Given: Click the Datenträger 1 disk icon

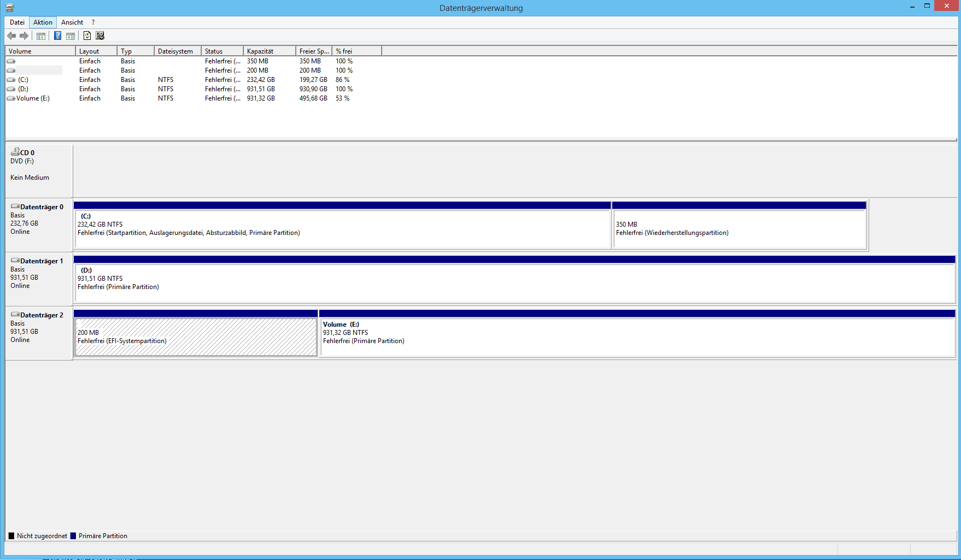Looking at the screenshot, I should pyautogui.click(x=15, y=261).
